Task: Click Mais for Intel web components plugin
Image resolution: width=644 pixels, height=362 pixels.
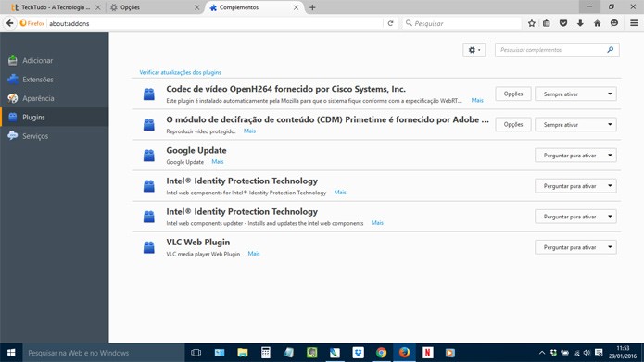Action: coord(340,192)
